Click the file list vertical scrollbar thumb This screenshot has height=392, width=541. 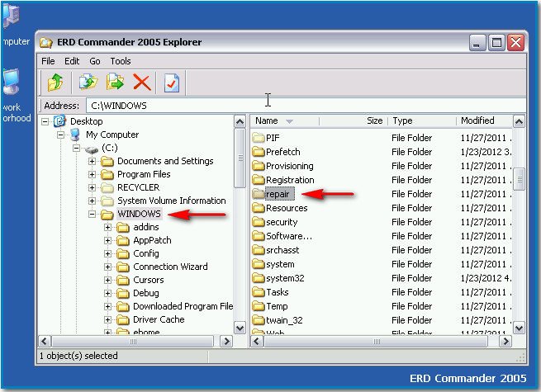point(519,179)
